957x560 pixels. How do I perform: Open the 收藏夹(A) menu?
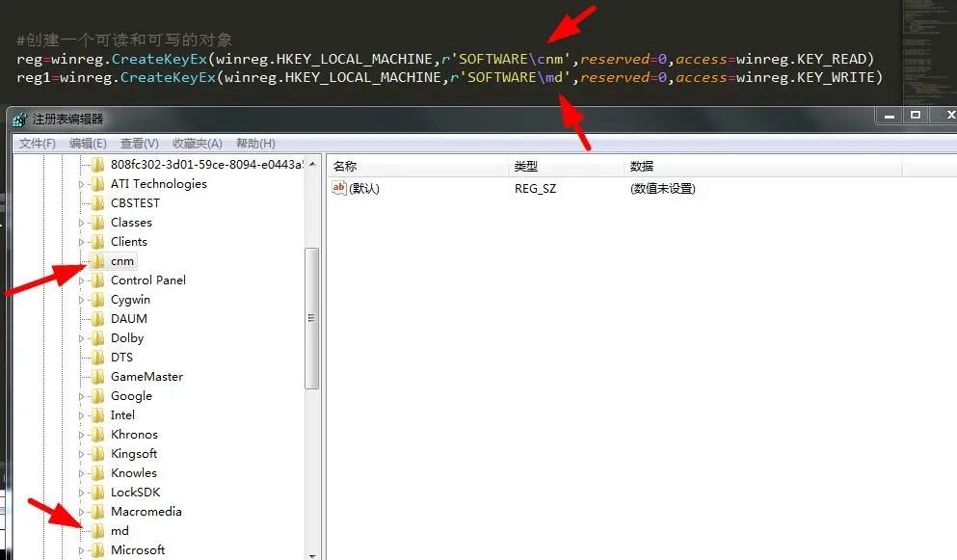(197, 143)
